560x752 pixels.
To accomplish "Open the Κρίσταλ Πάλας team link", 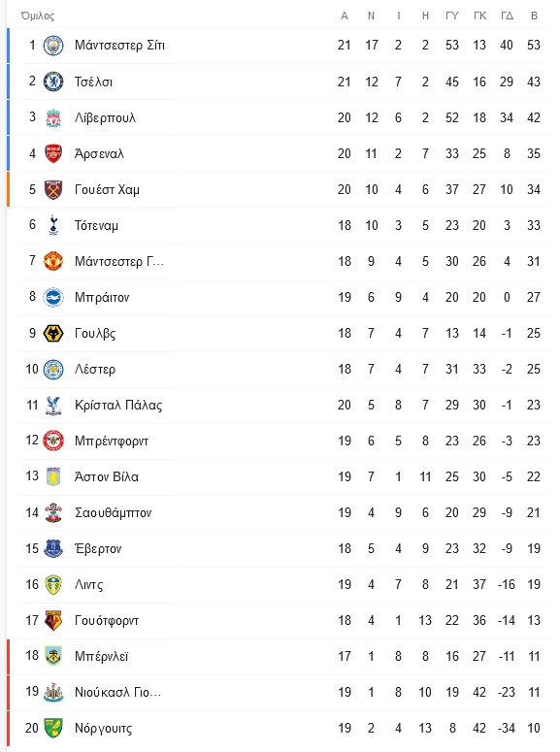I will [118, 406].
